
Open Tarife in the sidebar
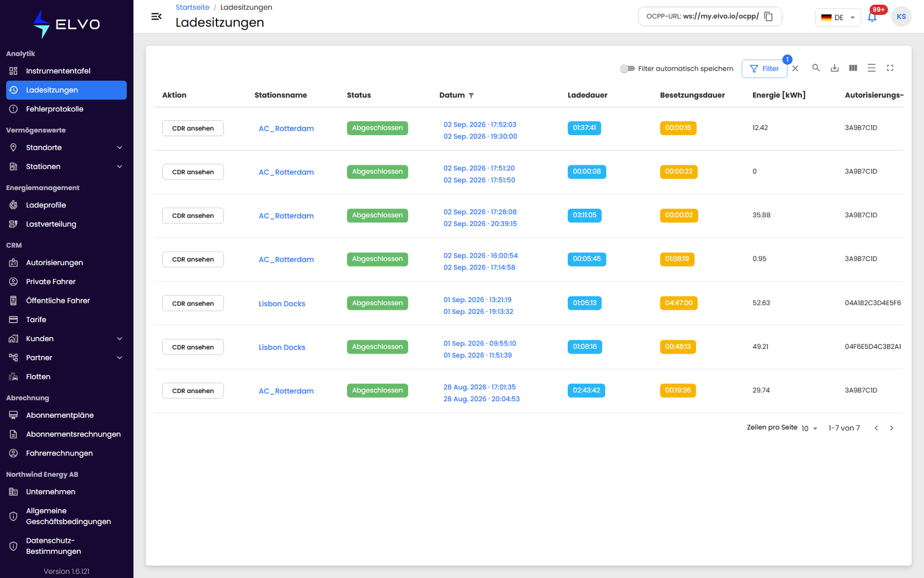tap(66, 320)
